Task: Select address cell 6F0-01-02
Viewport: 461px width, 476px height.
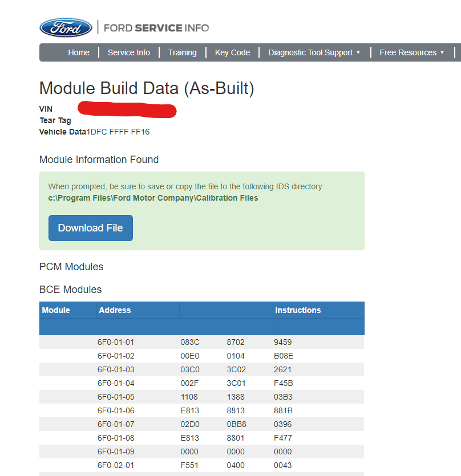Action: [x=116, y=356]
